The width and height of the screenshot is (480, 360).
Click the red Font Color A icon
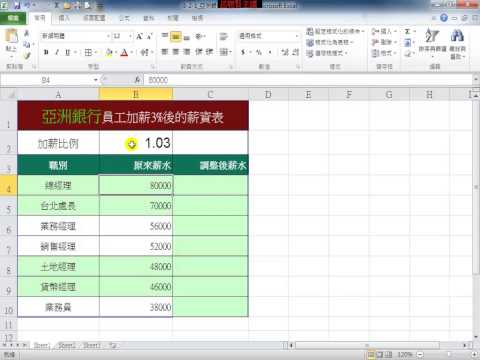(124, 52)
